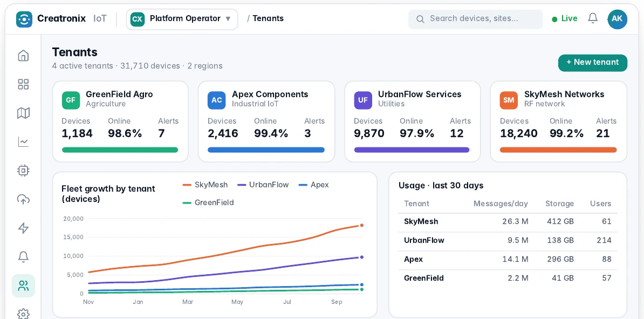Click the 41 GB storage value
Image resolution: width=644 pixels, height=319 pixels.
[x=563, y=279]
